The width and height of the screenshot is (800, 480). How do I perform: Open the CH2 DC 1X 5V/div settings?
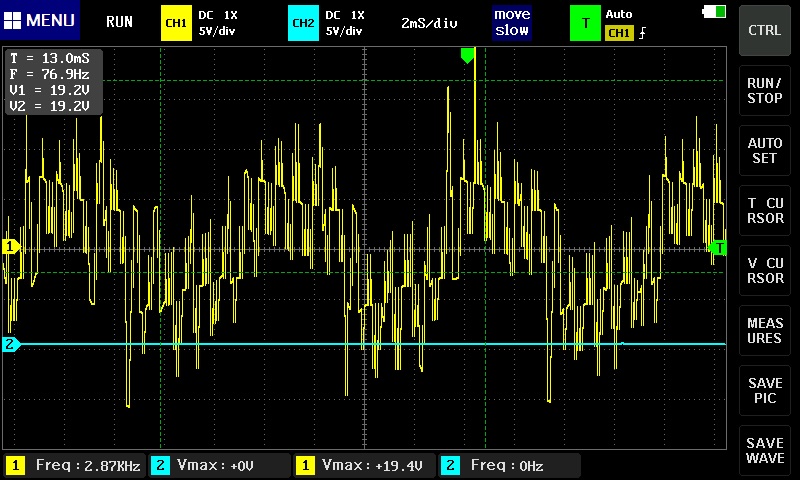click(345, 22)
